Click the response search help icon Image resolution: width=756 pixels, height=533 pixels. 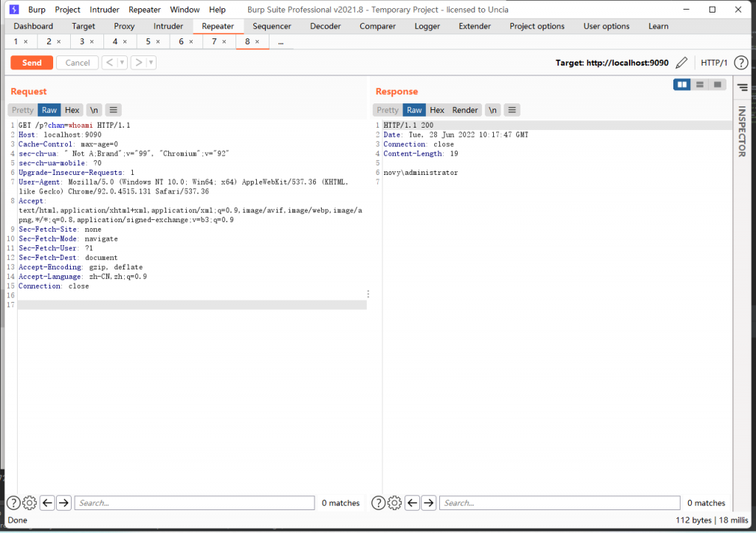[x=378, y=503]
